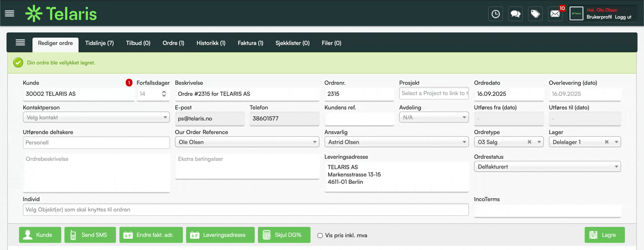Click the Utføres fra (dato) field
The image size is (644, 250).
(x=509, y=119)
